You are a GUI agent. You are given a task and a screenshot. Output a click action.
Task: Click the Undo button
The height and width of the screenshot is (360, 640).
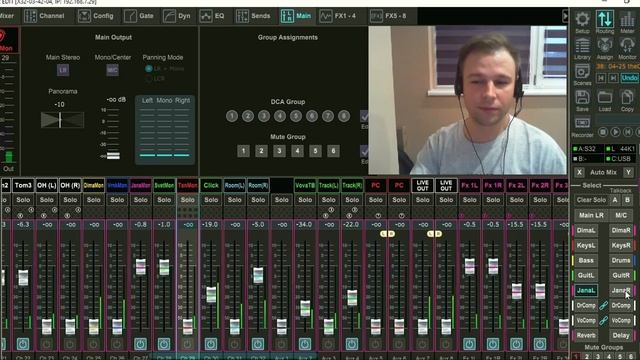[x=630, y=78]
